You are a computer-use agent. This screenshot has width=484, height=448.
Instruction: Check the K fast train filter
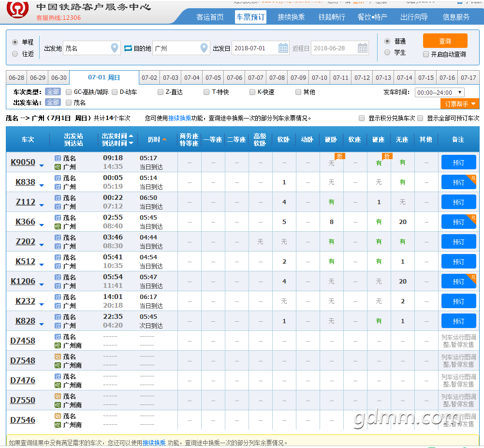point(252,92)
